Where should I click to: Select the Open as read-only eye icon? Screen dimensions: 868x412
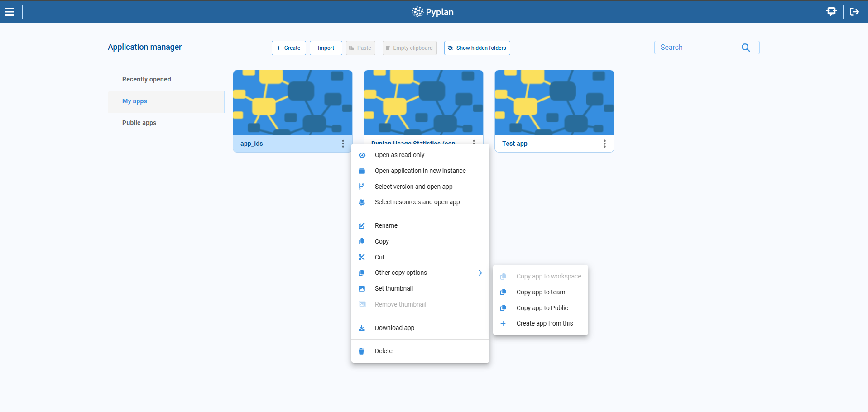(361, 155)
